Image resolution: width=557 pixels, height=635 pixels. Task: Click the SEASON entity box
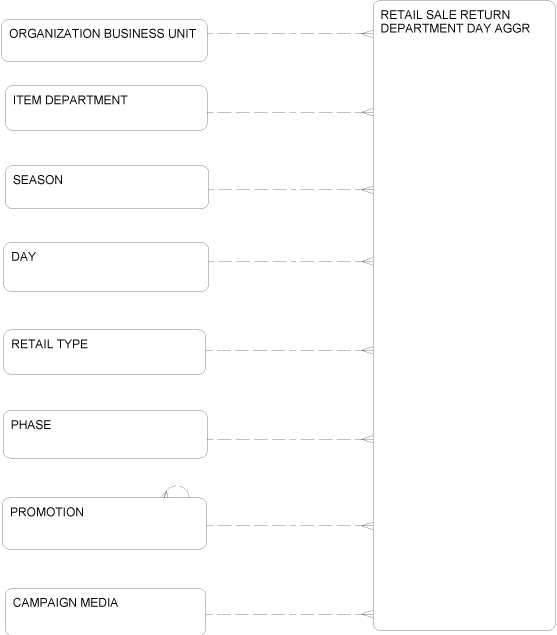click(107, 187)
